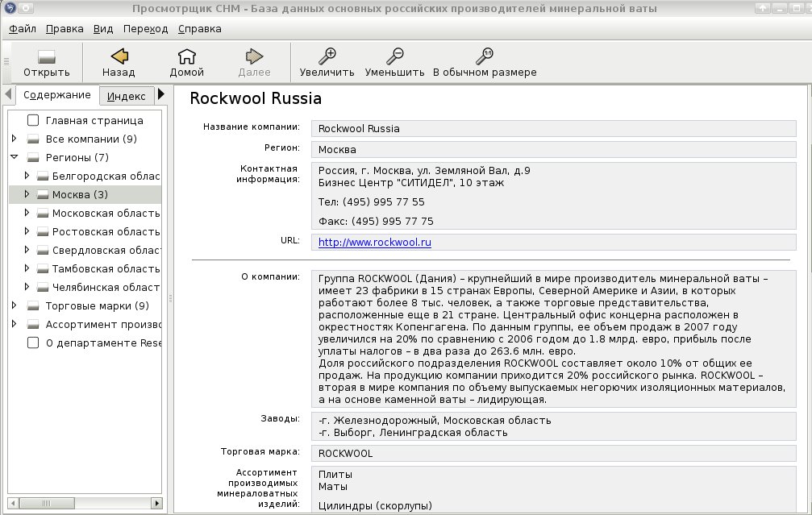Select the О департаменте Research page item
This screenshot has width=812, height=515.
103,343
